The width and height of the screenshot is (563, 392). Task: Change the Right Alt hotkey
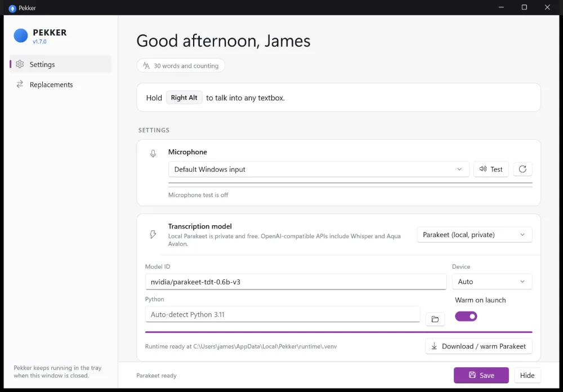pos(184,97)
